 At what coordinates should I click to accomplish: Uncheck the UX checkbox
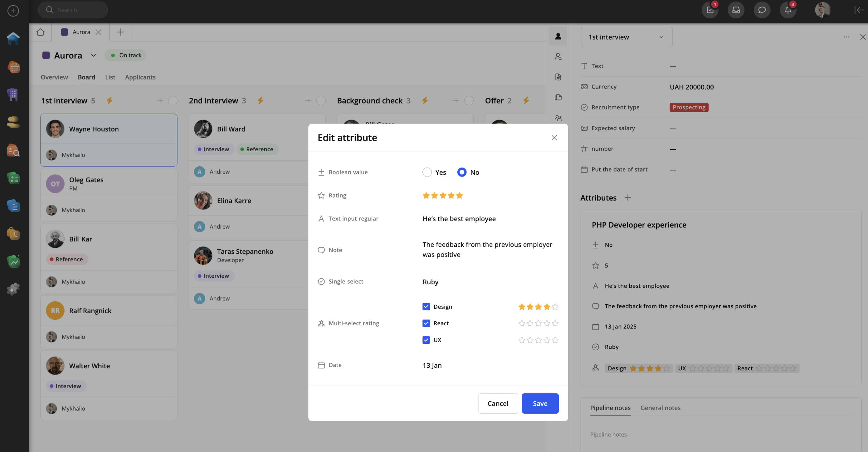click(426, 340)
